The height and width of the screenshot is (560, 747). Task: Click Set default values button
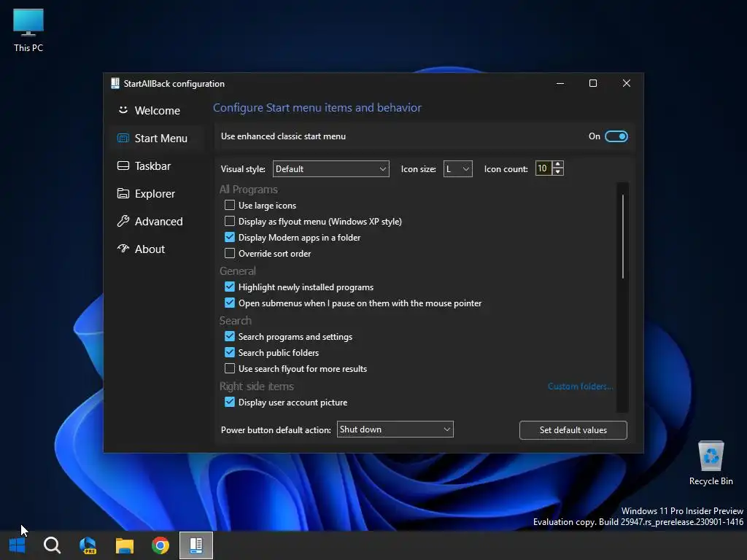(573, 430)
